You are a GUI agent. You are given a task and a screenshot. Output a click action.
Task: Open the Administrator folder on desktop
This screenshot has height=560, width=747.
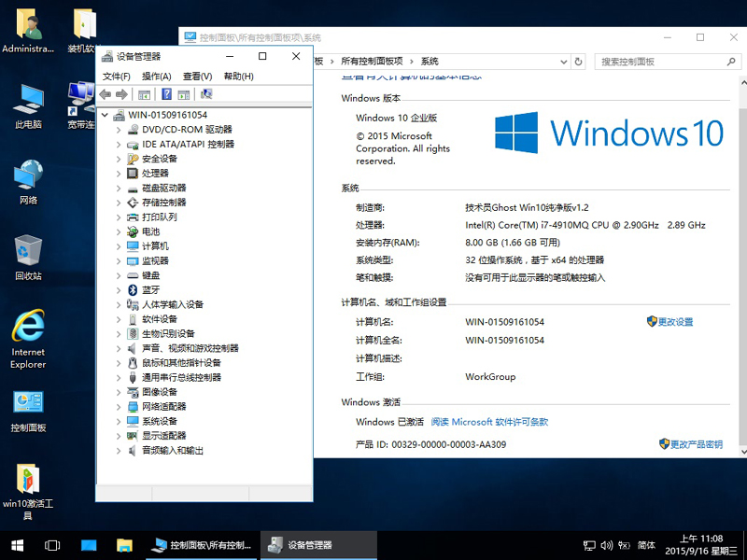[29, 31]
